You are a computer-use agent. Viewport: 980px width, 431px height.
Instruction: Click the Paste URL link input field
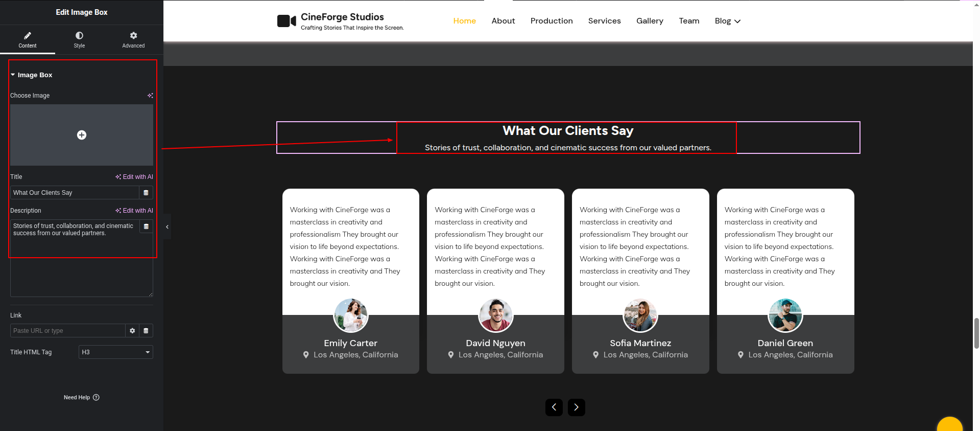[67, 331]
